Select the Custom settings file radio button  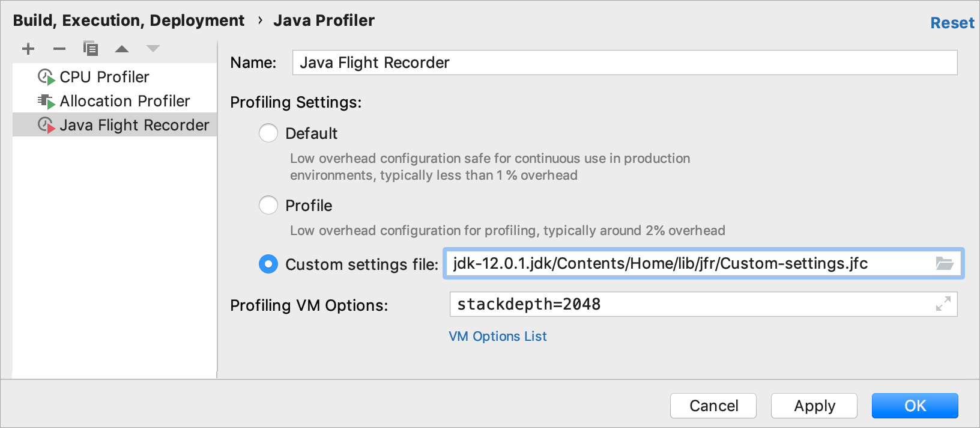point(268,264)
